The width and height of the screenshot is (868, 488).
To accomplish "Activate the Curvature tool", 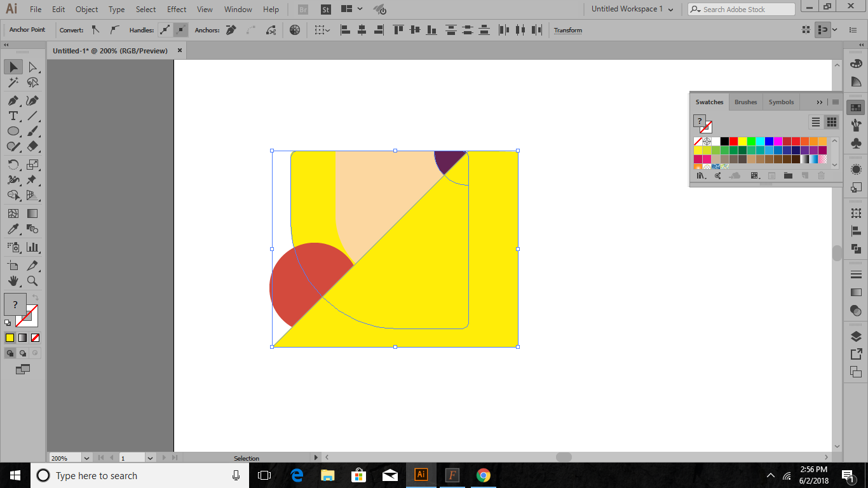I will tap(33, 100).
